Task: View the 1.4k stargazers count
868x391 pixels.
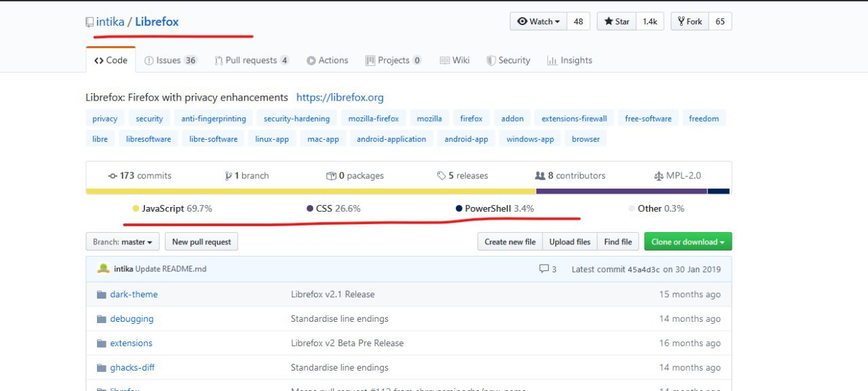Action: pos(650,22)
